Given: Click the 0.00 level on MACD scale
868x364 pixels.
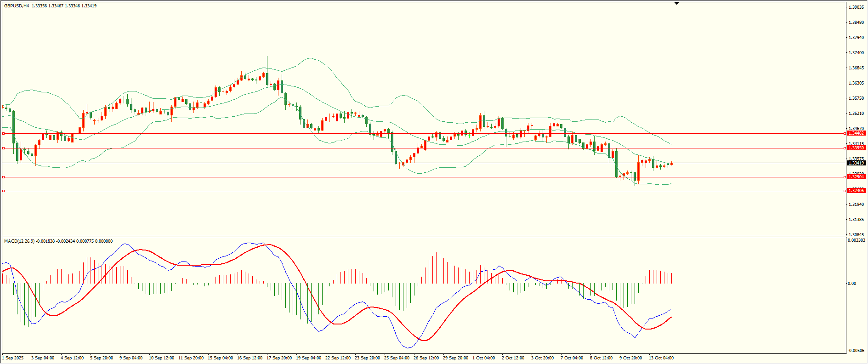Looking at the screenshot, I should 851,284.
